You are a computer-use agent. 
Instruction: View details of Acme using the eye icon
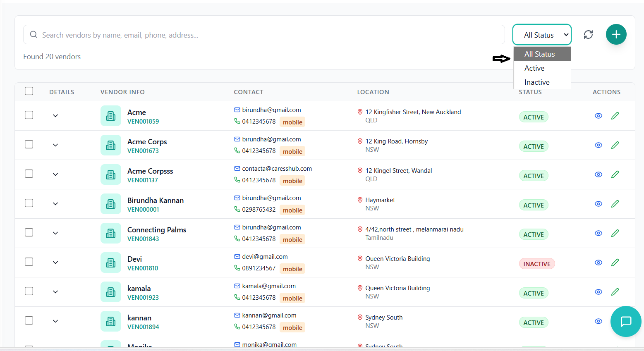pyautogui.click(x=598, y=116)
